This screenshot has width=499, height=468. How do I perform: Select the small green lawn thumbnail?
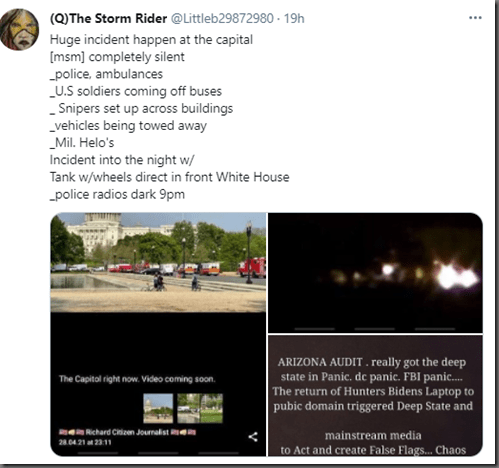pos(200,408)
